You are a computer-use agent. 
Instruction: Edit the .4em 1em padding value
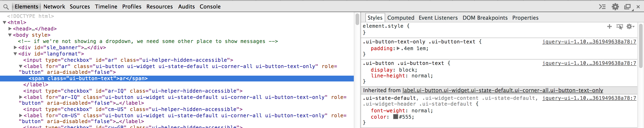(x=413, y=49)
